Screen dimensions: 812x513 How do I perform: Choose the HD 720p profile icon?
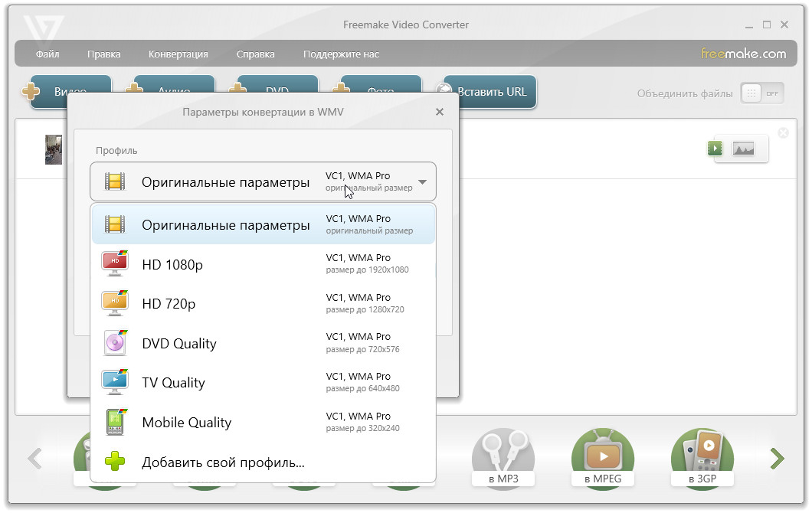coord(115,304)
